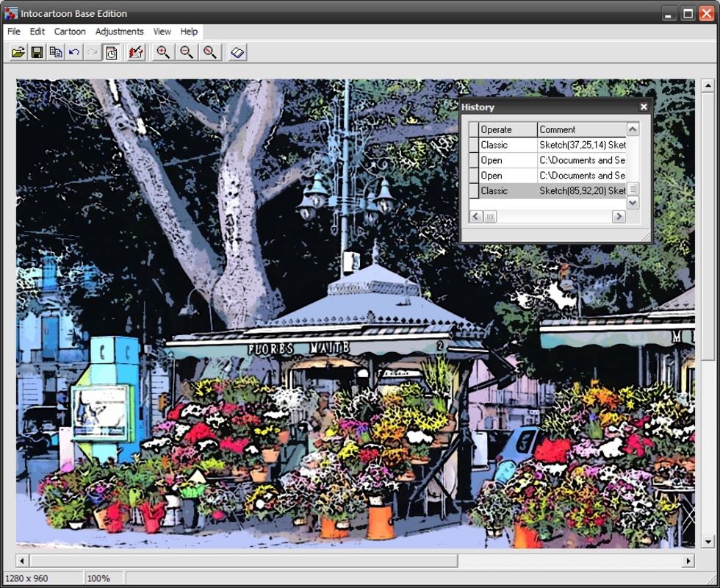The image size is (720, 588).
Task: Open the Edit menu
Action: 37,31
